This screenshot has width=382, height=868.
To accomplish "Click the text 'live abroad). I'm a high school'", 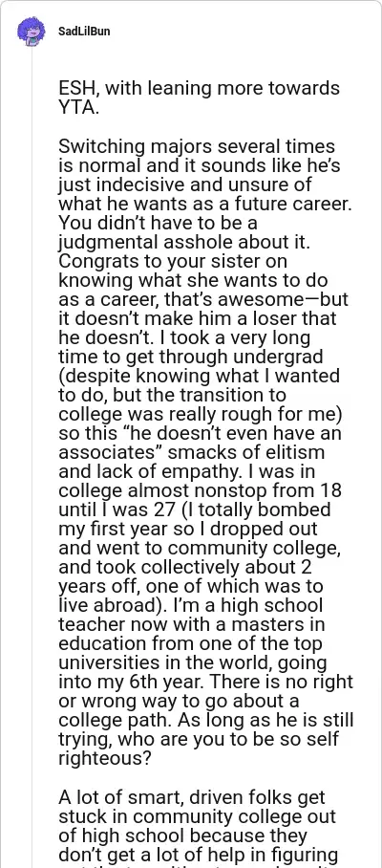I will coord(191,605).
